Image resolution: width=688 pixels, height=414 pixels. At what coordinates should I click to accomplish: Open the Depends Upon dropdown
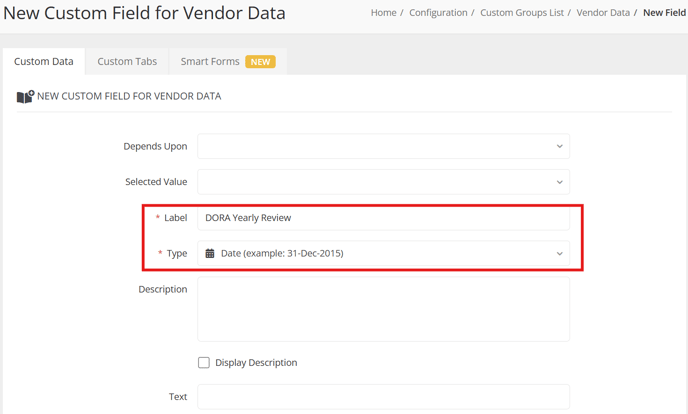(383, 146)
